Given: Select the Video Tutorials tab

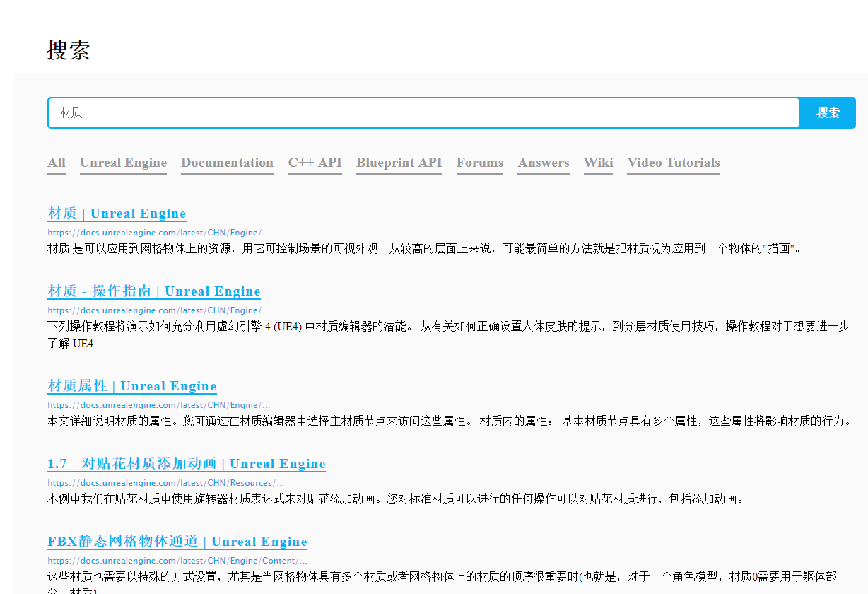Looking at the screenshot, I should [674, 163].
